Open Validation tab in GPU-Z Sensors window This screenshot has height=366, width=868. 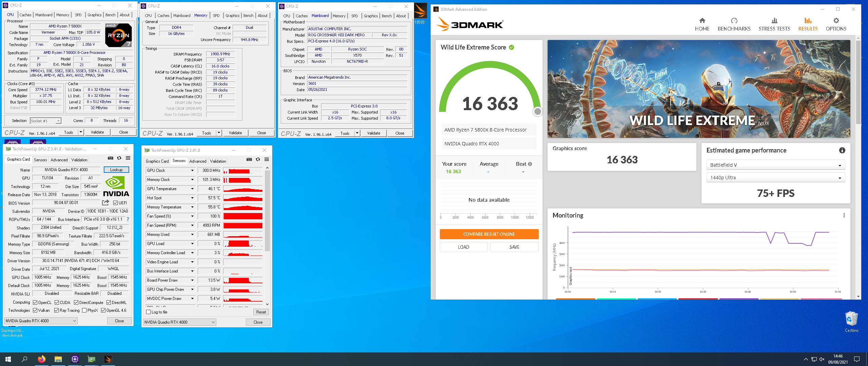pos(218,161)
